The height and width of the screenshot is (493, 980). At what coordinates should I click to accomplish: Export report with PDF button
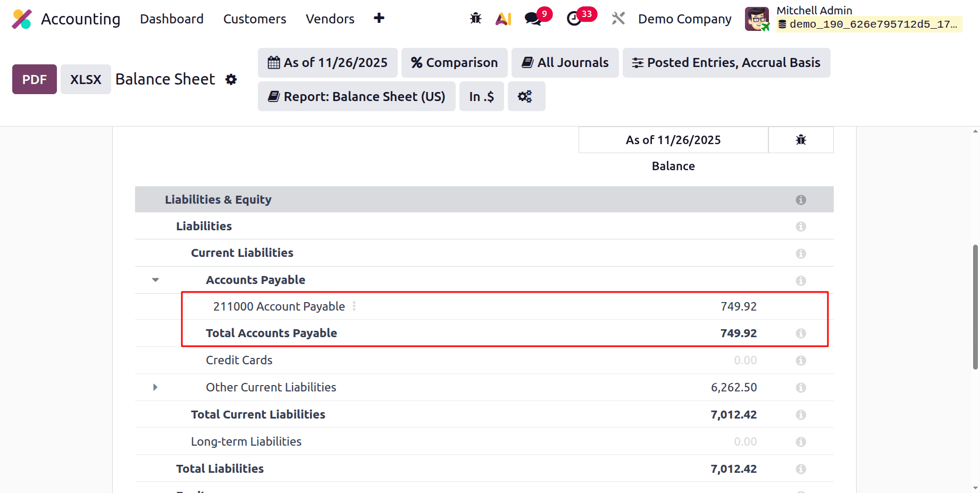click(35, 79)
